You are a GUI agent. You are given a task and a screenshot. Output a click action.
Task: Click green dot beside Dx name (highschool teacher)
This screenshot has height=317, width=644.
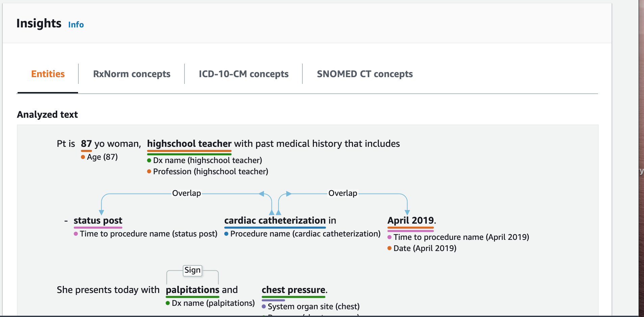click(149, 160)
